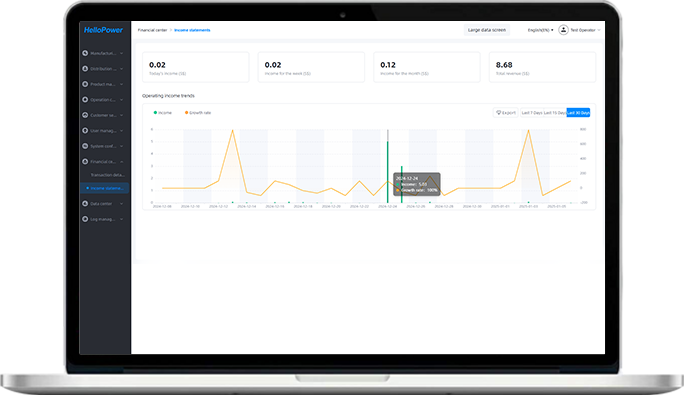
Task: Click Financial center in the breadcrumb
Action: tap(152, 30)
